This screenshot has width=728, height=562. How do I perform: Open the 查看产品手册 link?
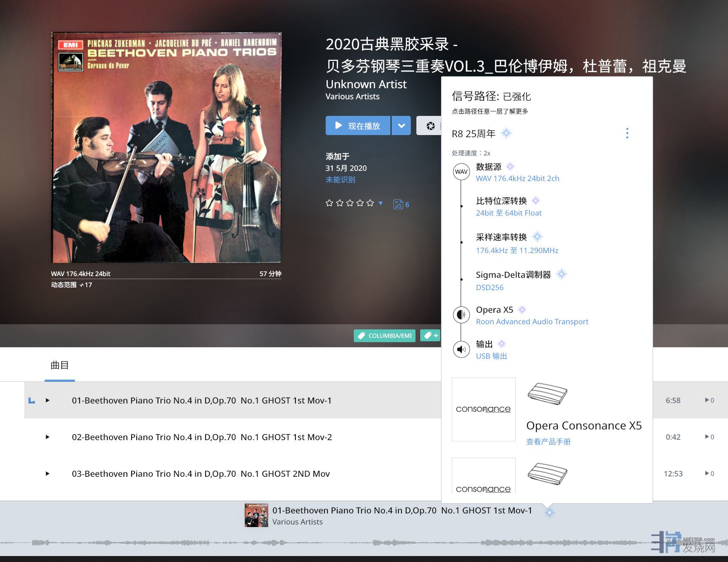548,442
